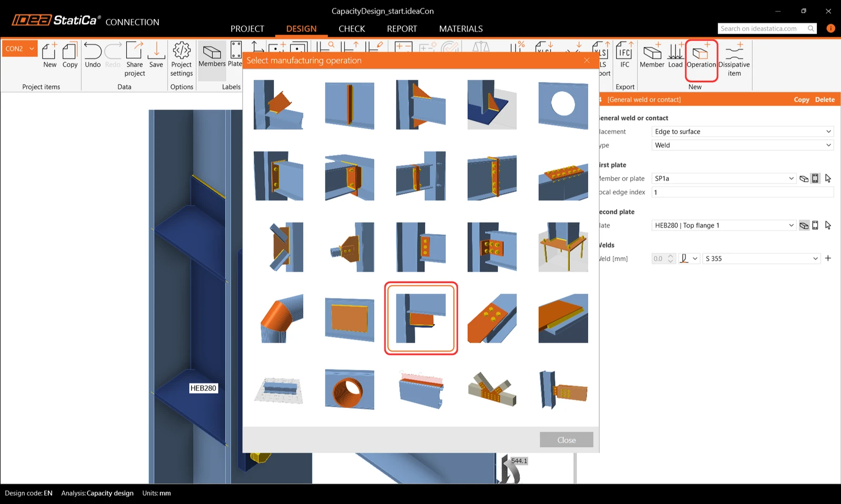Click Analysis: Capacity design in status bar
Viewport: 841px width, 504px height.
97,493
